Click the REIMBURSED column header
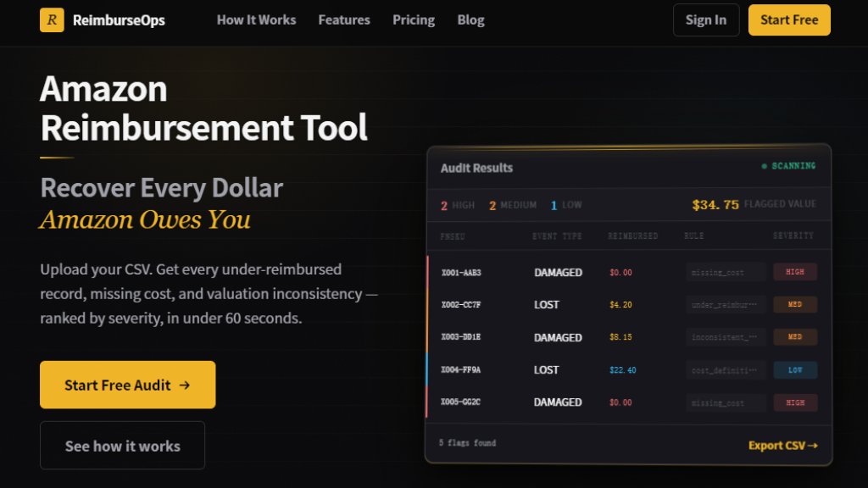 [632, 236]
